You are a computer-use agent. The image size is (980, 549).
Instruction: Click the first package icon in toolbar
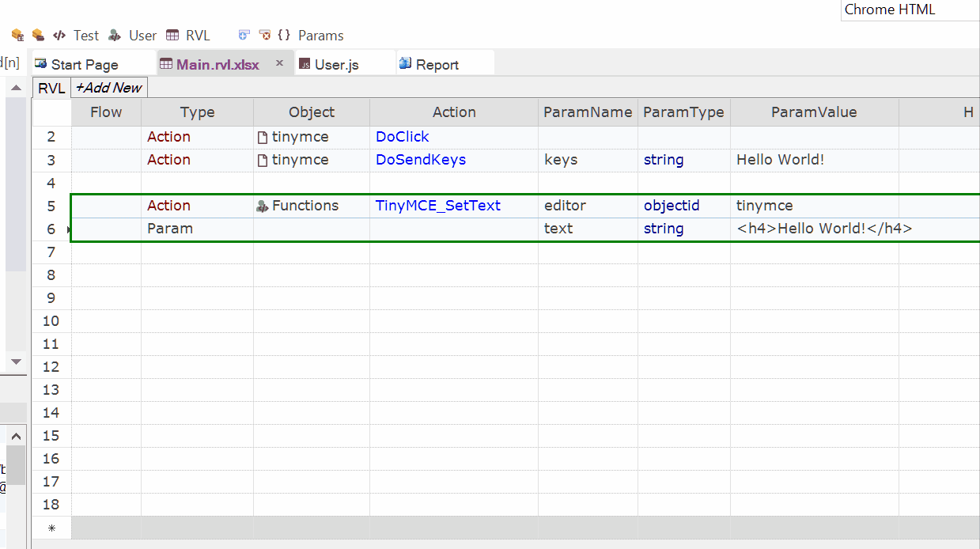17,35
